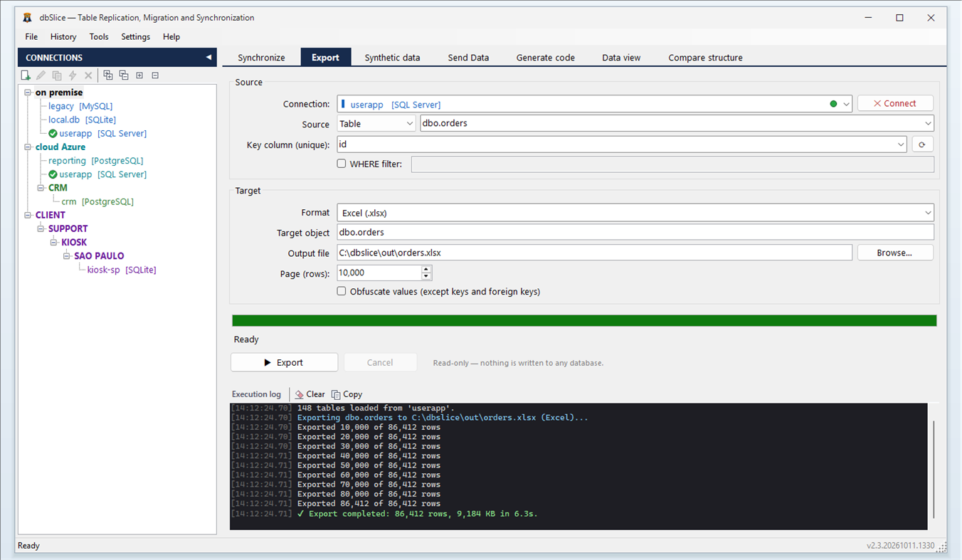Expand all groups in the connections tree
The width and height of the screenshot is (962, 560).
[108, 75]
